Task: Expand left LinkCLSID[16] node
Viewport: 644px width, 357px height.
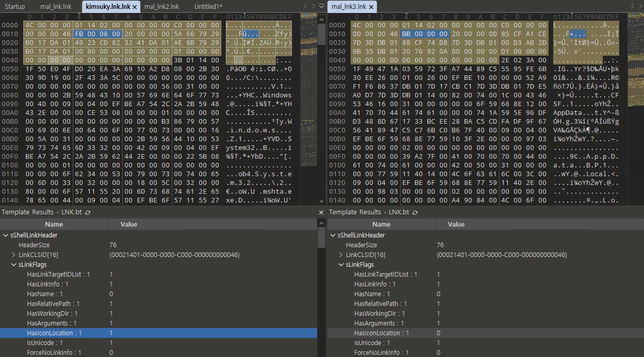Action: pos(13,255)
